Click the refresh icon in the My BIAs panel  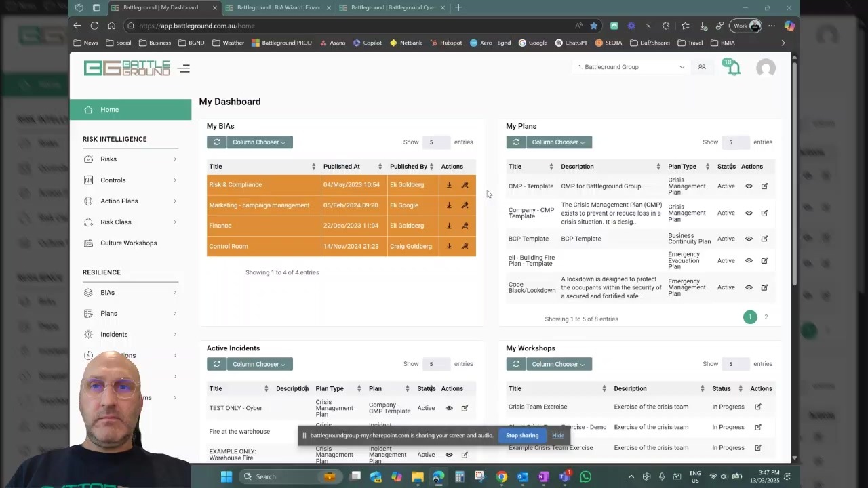pyautogui.click(x=217, y=142)
